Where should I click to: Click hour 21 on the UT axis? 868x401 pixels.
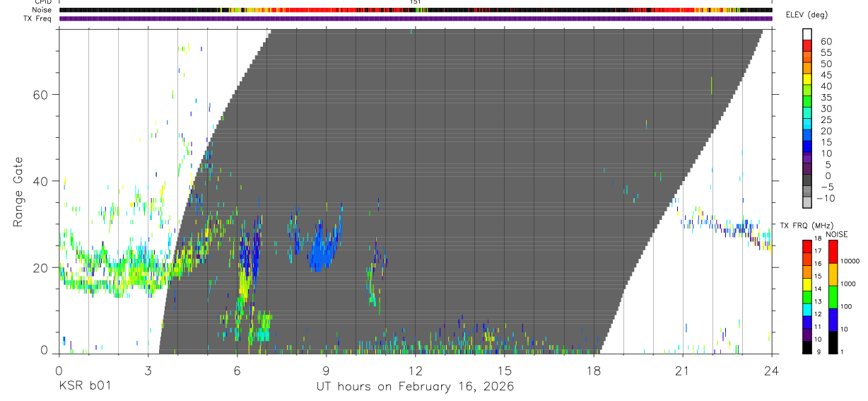coord(682,370)
